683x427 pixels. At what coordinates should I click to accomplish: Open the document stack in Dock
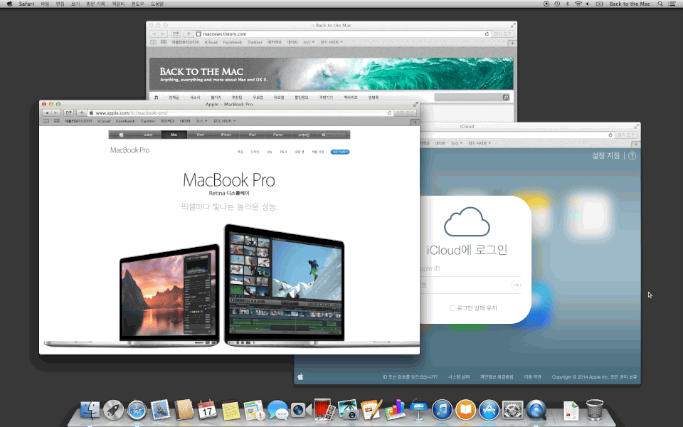coord(571,410)
